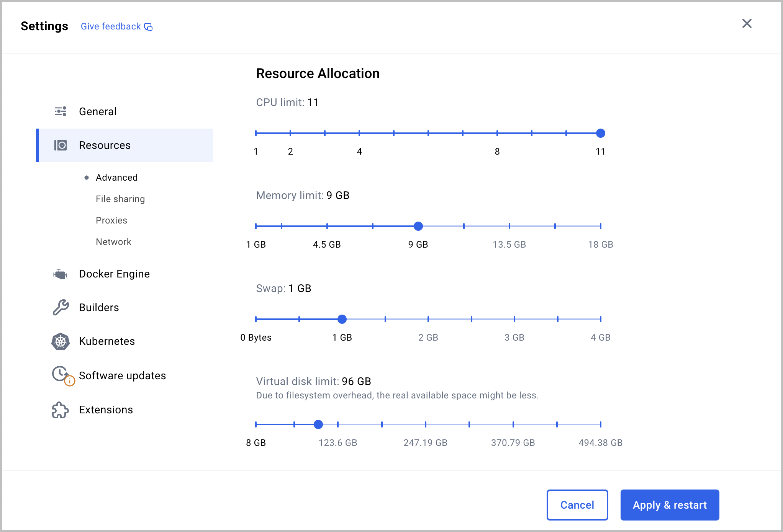The image size is (783, 532).
Task: Open the File sharing settings
Action: point(121,198)
